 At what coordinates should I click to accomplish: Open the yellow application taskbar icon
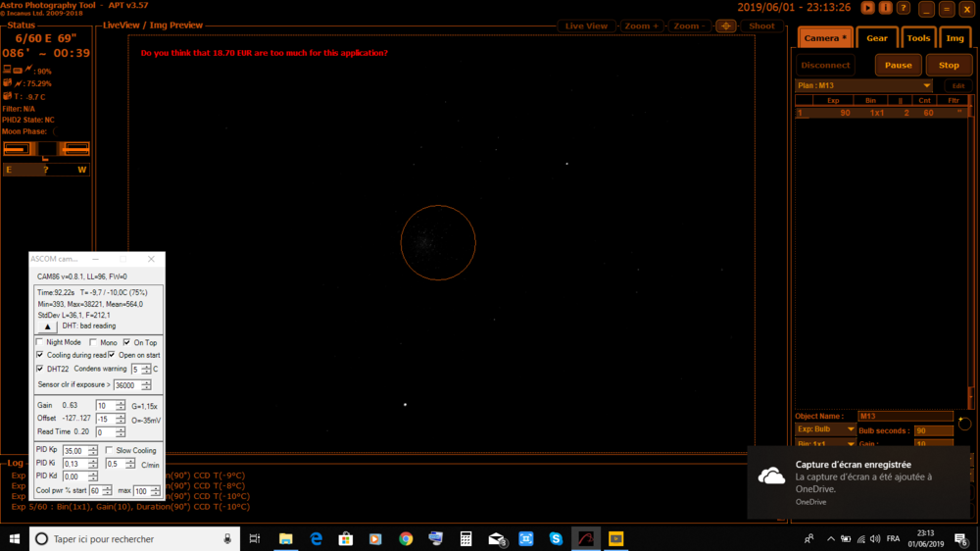(615, 538)
